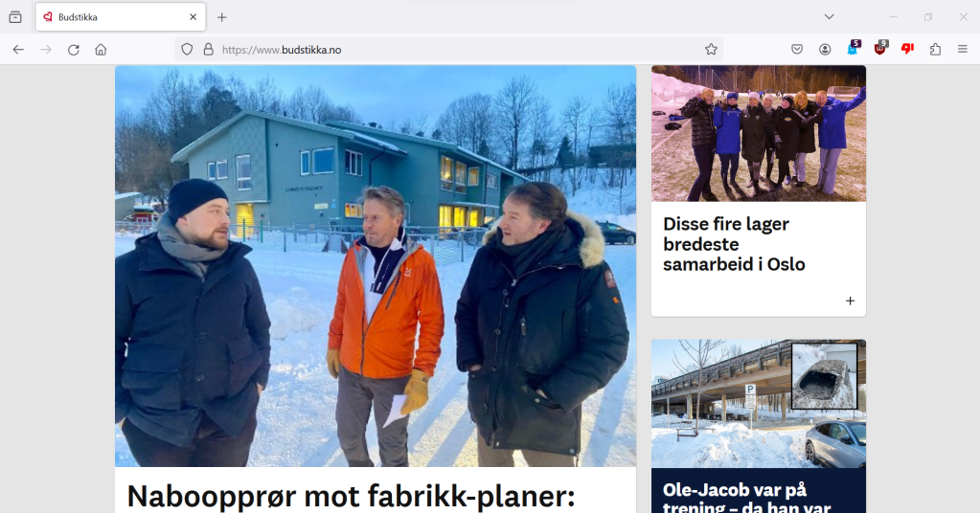Open the Firefox home page button
980x513 pixels.
pos(101,50)
